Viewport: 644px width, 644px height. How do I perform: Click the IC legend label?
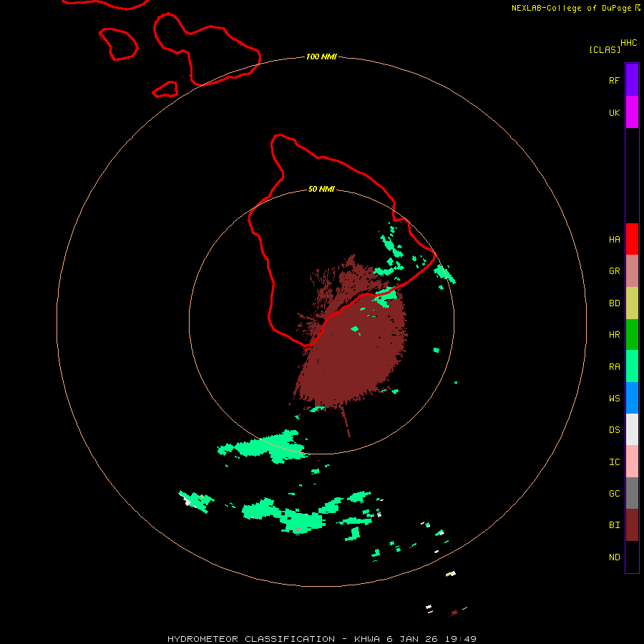coord(614,462)
